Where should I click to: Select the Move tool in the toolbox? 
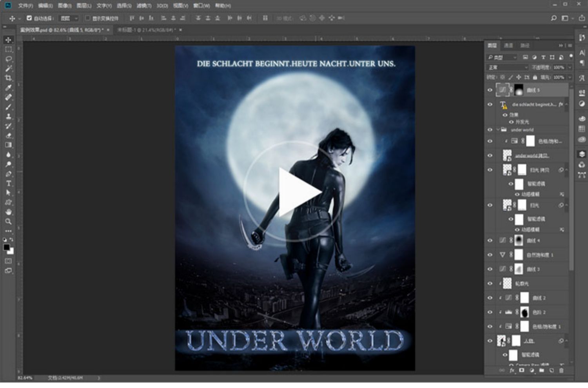pyautogui.click(x=8, y=40)
